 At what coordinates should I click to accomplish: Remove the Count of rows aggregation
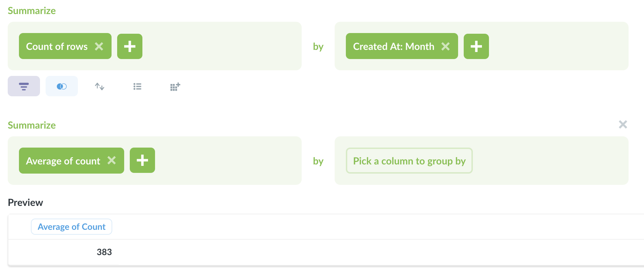99,46
